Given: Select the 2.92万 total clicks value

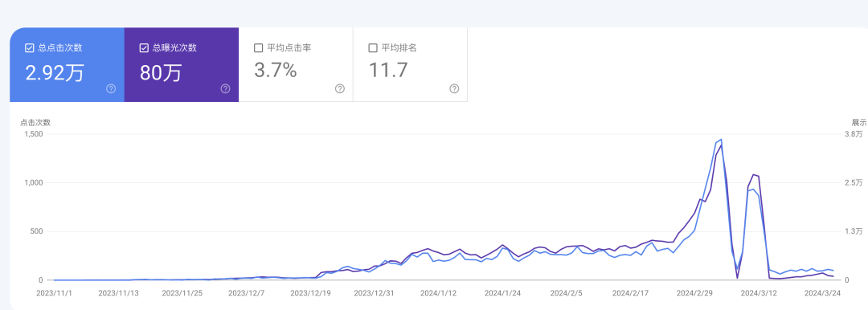Looking at the screenshot, I should click(55, 72).
